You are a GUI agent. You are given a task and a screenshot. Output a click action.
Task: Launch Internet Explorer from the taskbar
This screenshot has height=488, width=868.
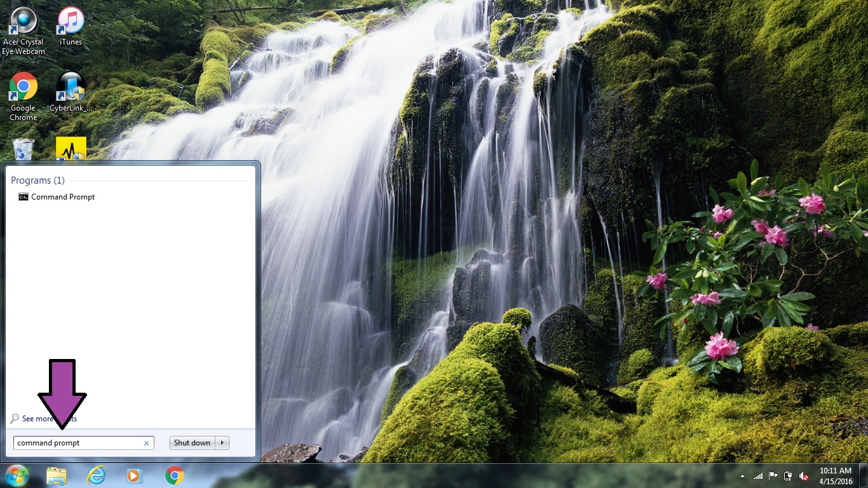tap(96, 475)
